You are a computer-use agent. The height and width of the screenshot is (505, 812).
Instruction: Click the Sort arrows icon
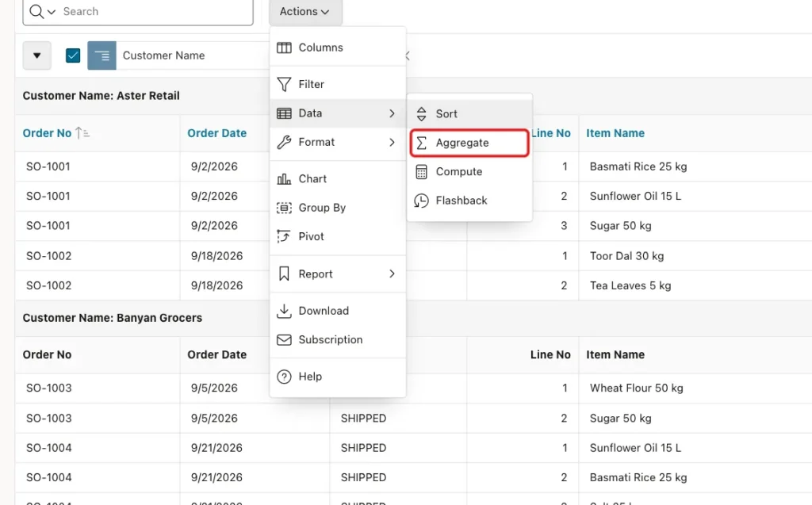422,114
